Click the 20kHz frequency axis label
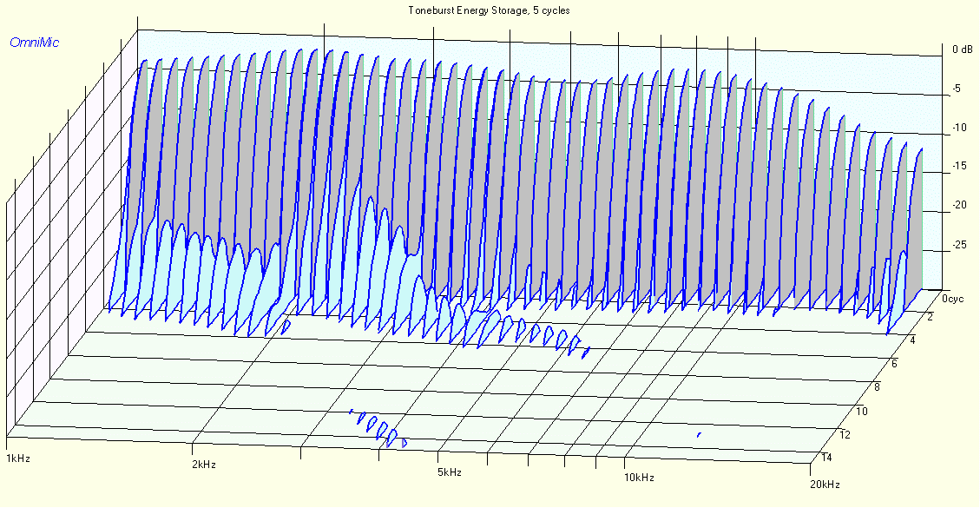 pos(825,485)
